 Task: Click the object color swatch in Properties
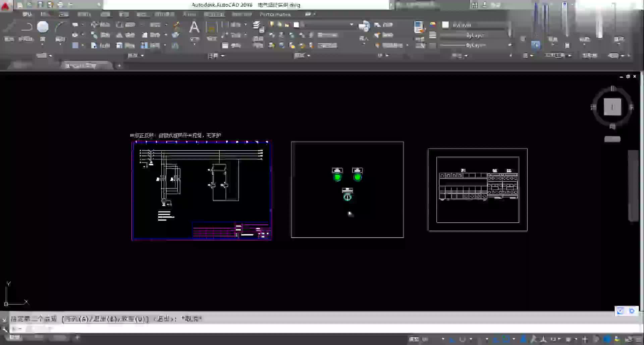coord(445,25)
